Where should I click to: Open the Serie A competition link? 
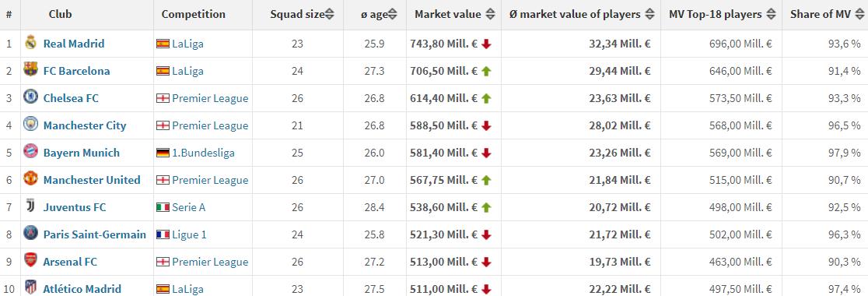(189, 207)
